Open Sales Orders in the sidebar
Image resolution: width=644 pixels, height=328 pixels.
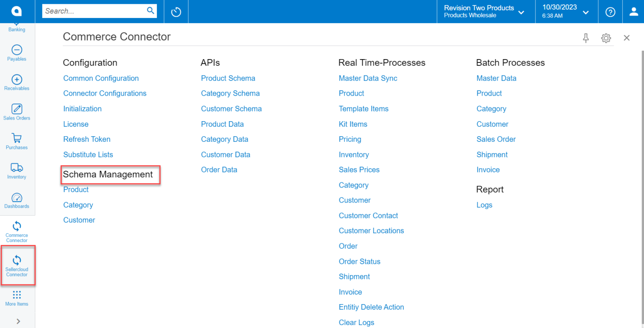point(17,112)
